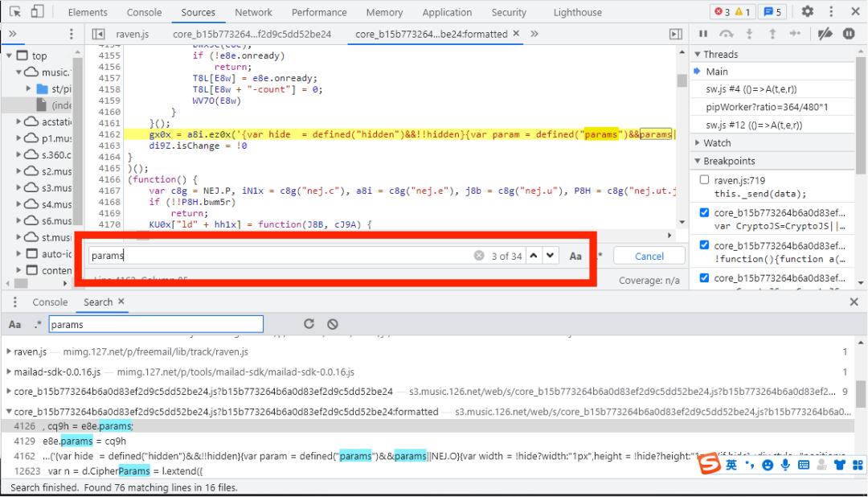Click the inspect element picker icon

pyautogui.click(x=14, y=12)
